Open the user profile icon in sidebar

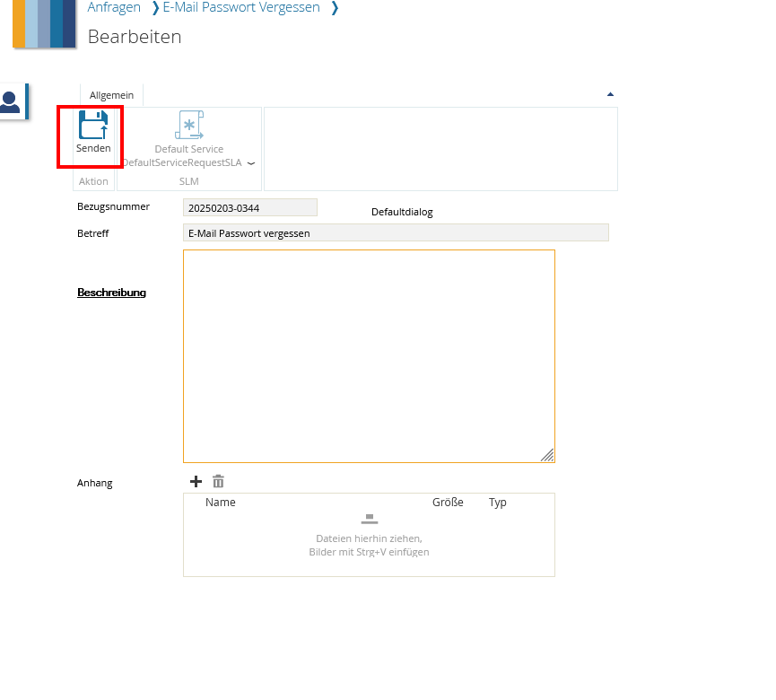coord(11,101)
